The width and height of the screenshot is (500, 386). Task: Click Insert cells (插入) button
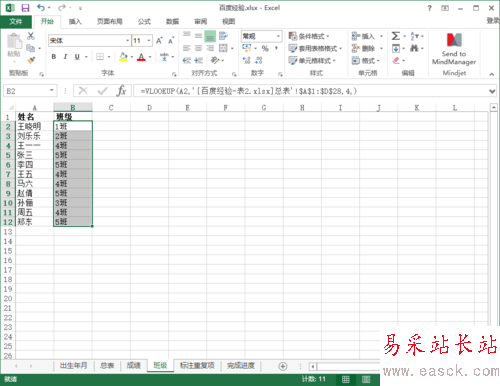click(x=363, y=36)
